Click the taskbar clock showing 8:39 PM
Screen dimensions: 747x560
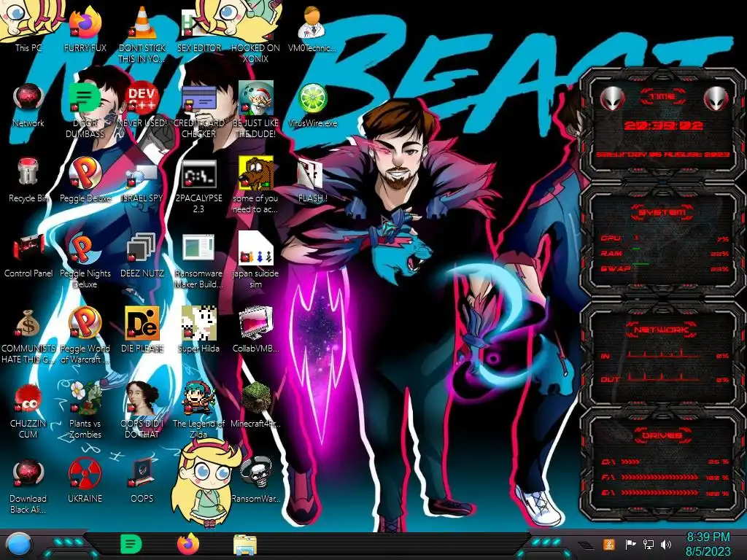coord(708,544)
